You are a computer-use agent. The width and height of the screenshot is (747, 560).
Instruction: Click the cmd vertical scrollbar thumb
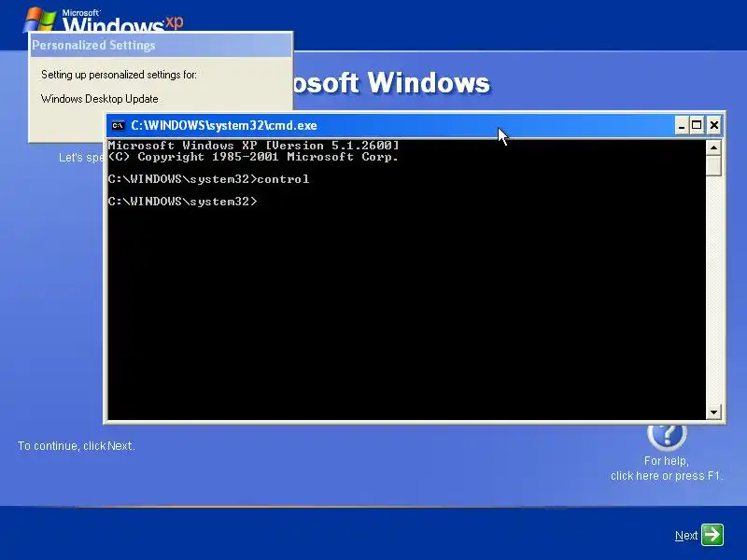click(x=713, y=166)
